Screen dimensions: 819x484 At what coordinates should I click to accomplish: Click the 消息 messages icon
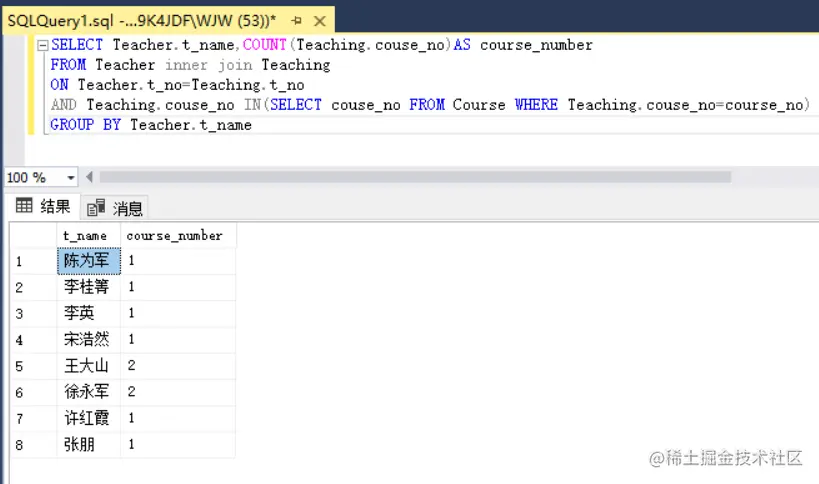96,208
